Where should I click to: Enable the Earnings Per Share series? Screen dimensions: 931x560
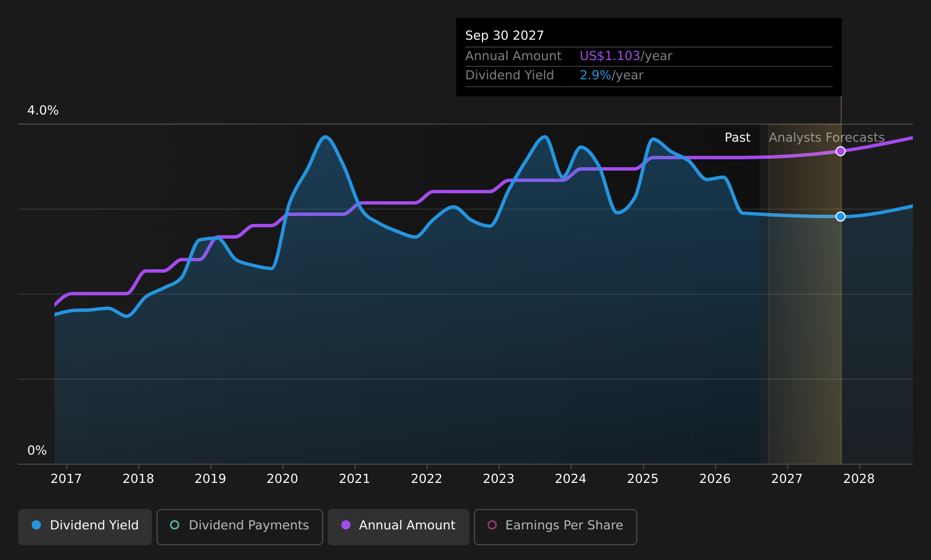tap(556, 527)
